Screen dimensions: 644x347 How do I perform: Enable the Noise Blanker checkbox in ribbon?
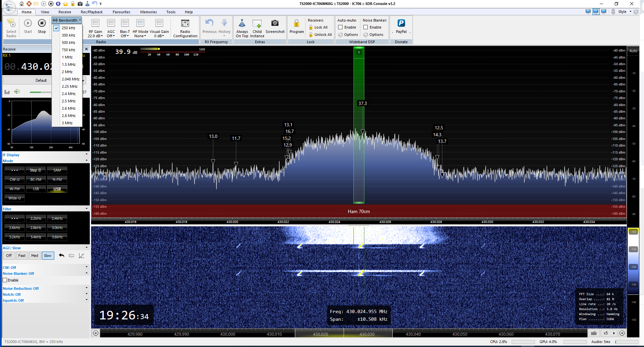click(x=366, y=27)
